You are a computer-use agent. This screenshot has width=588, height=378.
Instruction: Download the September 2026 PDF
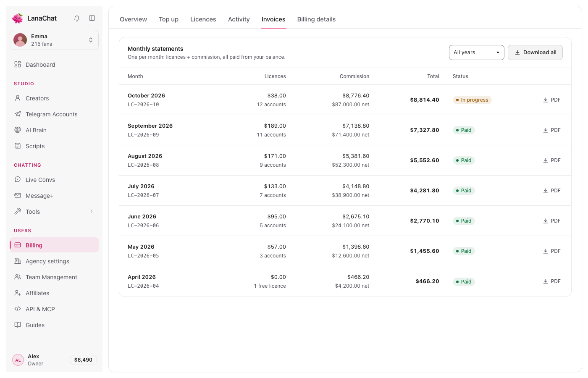552,130
